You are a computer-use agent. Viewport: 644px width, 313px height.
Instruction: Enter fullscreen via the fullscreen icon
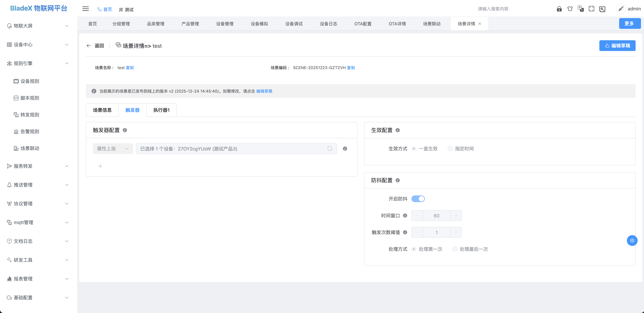591,9
